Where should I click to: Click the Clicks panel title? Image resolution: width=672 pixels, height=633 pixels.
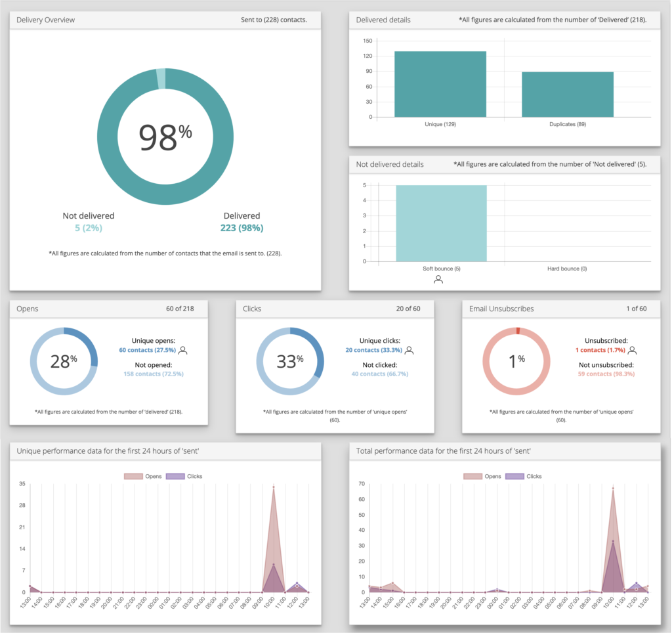pyautogui.click(x=252, y=309)
